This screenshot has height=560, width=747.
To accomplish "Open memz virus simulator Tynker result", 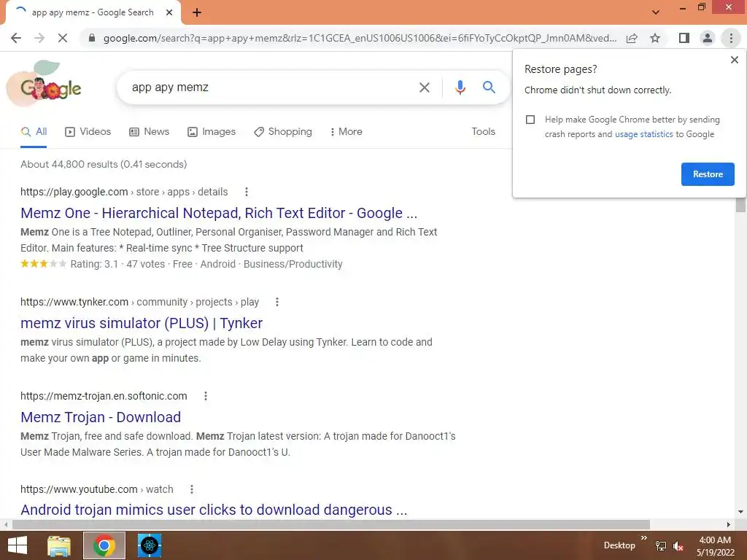I will pyautogui.click(x=142, y=323).
